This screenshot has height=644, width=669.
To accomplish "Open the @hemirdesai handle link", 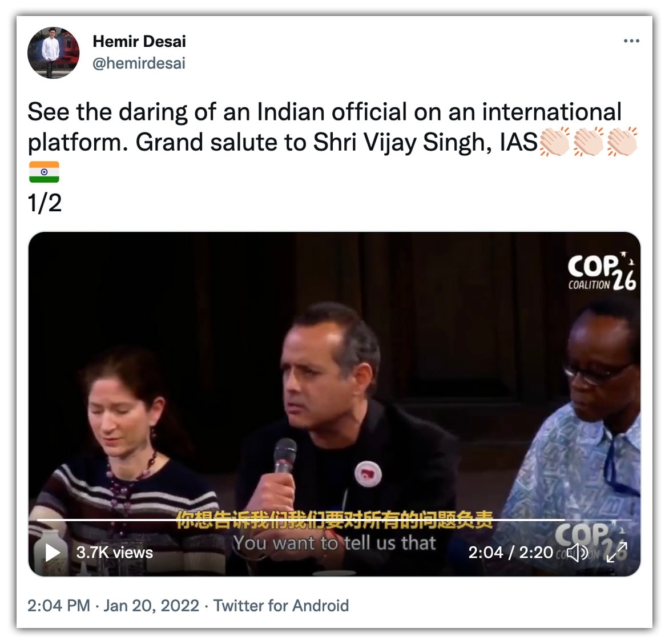I will (139, 63).
